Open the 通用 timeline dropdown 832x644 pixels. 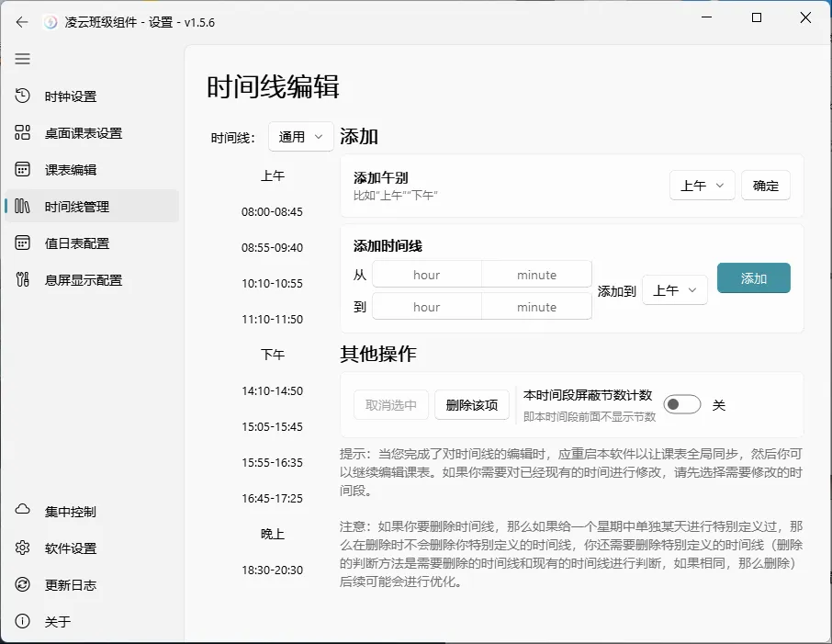point(301,137)
